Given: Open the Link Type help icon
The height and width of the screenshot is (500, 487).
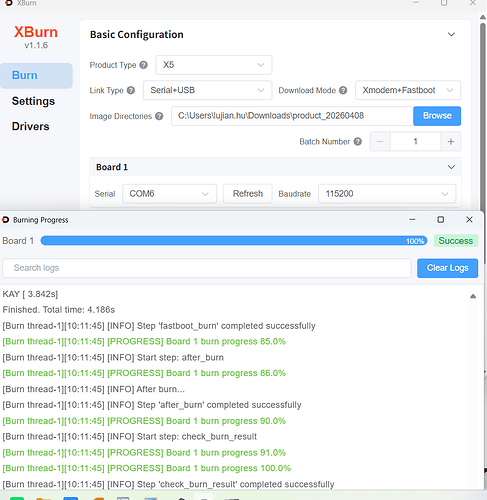Looking at the screenshot, I should tap(131, 90).
